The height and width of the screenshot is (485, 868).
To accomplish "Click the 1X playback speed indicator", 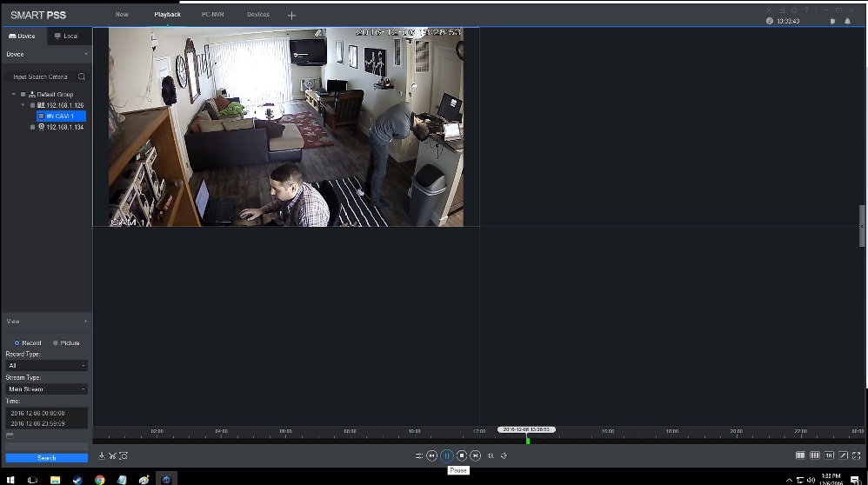I will tap(491, 455).
